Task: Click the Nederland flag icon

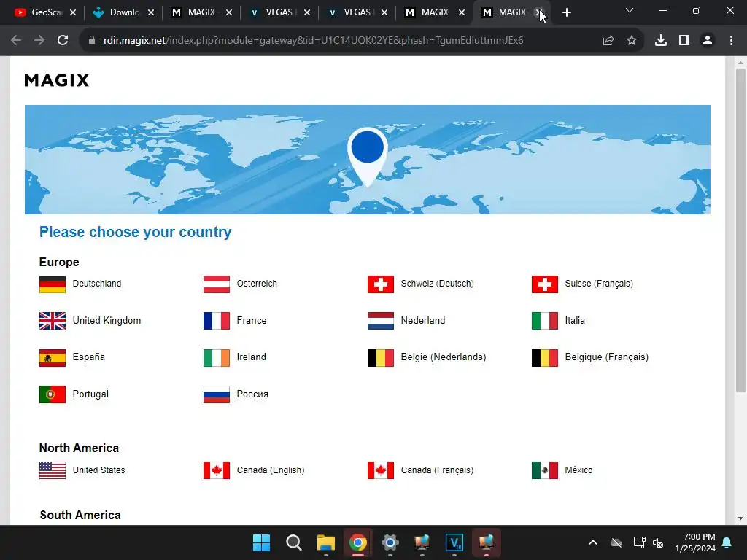Action: coord(381,321)
